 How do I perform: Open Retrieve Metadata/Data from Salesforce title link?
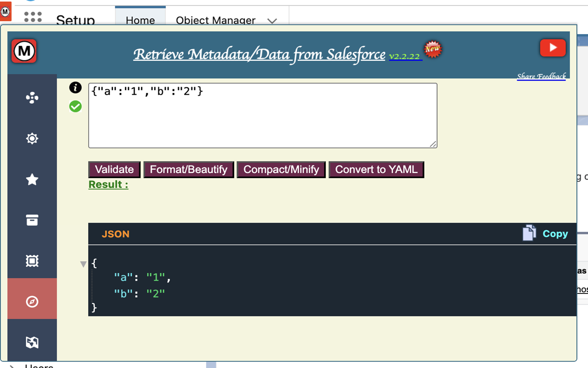(260, 55)
